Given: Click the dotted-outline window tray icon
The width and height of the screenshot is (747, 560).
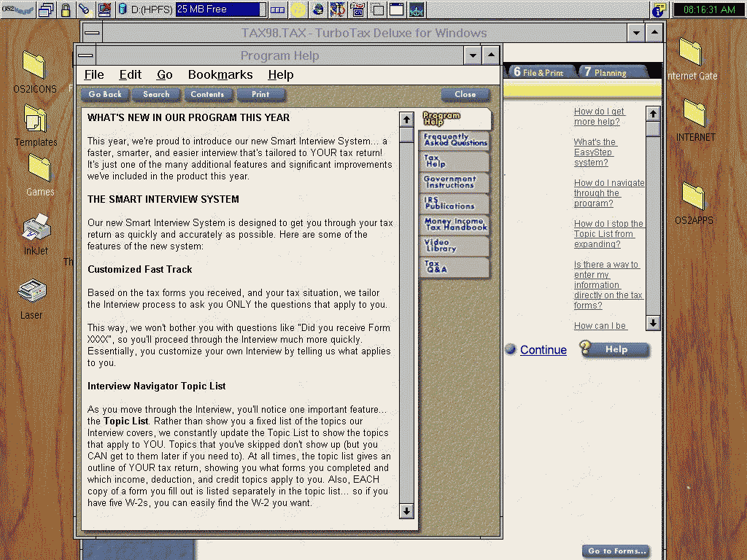Looking at the screenshot, I should (x=378, y=9).
